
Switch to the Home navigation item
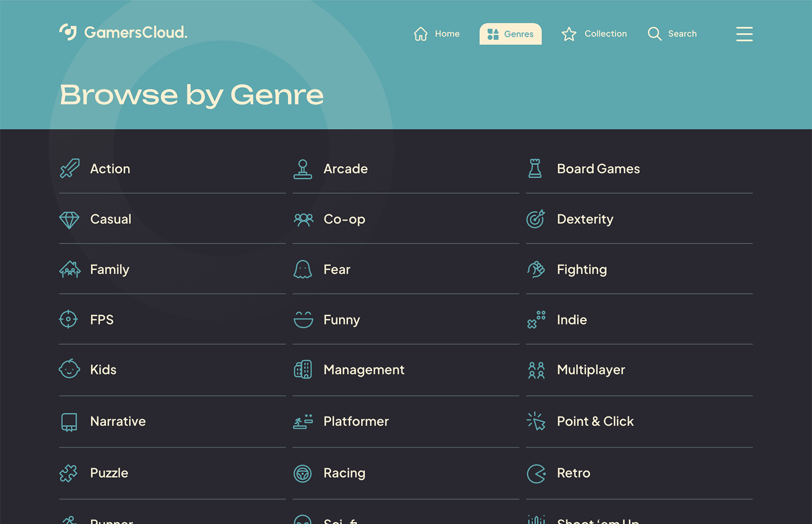(x=436, y=34)
